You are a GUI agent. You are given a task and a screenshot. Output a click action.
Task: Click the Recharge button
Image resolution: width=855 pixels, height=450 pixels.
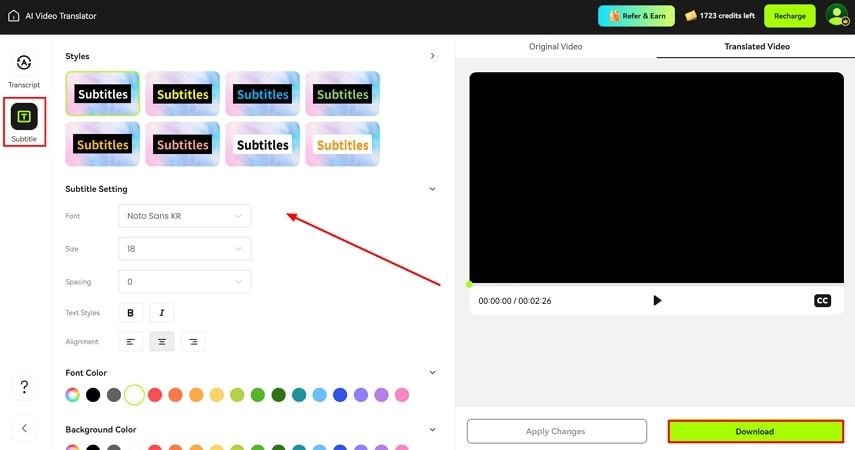point(790,16)
